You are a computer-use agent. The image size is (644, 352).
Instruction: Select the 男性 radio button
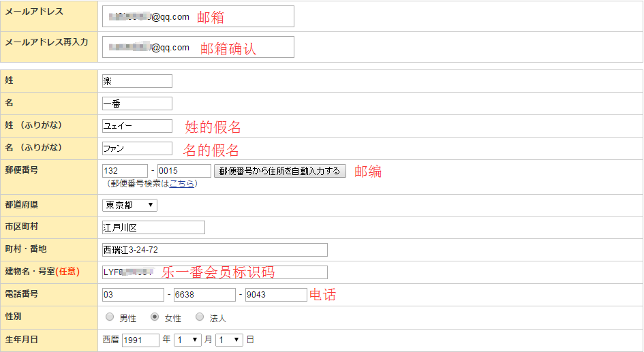click(x=110, y=317)
